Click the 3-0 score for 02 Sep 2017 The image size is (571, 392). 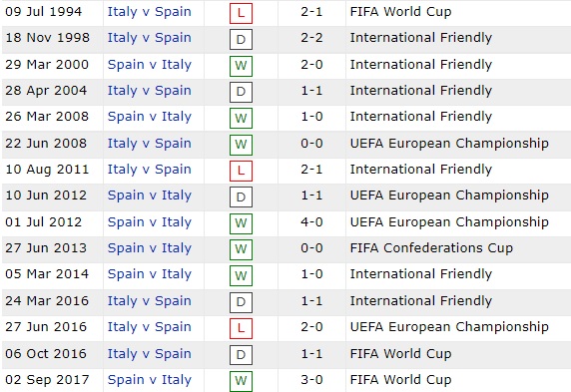click(311, 380)
